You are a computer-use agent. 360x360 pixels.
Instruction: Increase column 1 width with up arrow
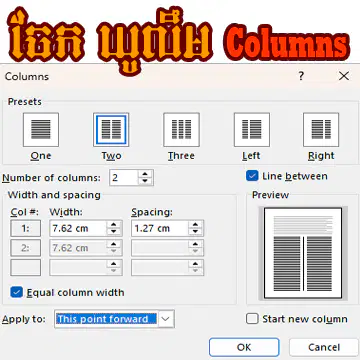[x=114, y=225]
